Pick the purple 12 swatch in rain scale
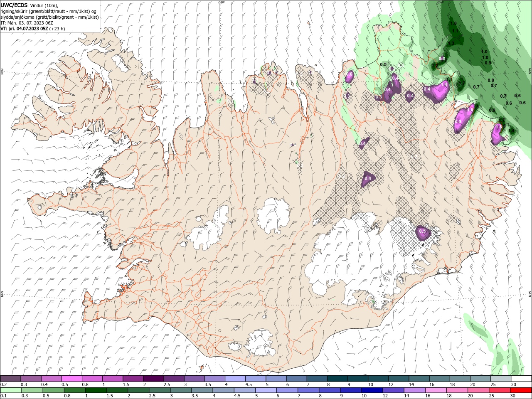Image resolution: width=532 pixels, height=399 pixels. pos(394,390)
